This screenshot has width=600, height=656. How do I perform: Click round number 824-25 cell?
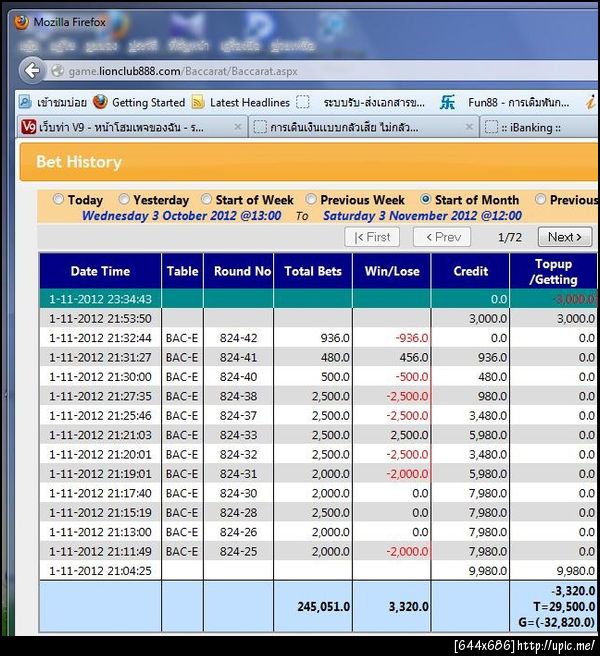238,551
